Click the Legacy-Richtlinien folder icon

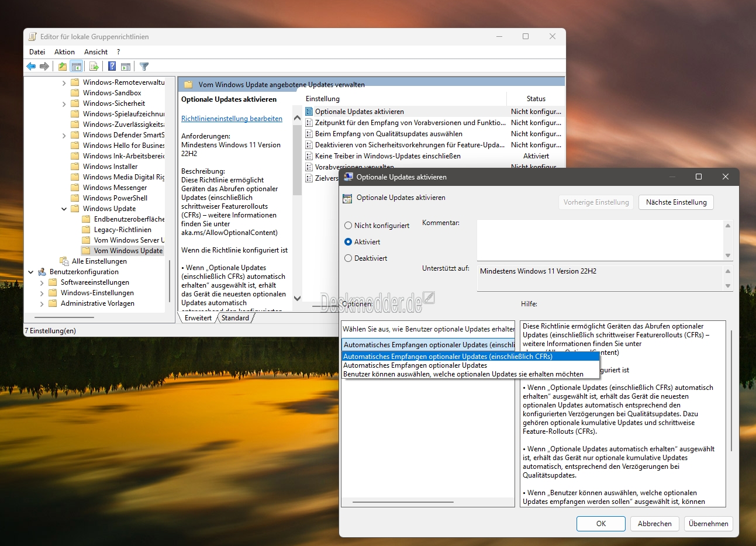click(86, 230)
